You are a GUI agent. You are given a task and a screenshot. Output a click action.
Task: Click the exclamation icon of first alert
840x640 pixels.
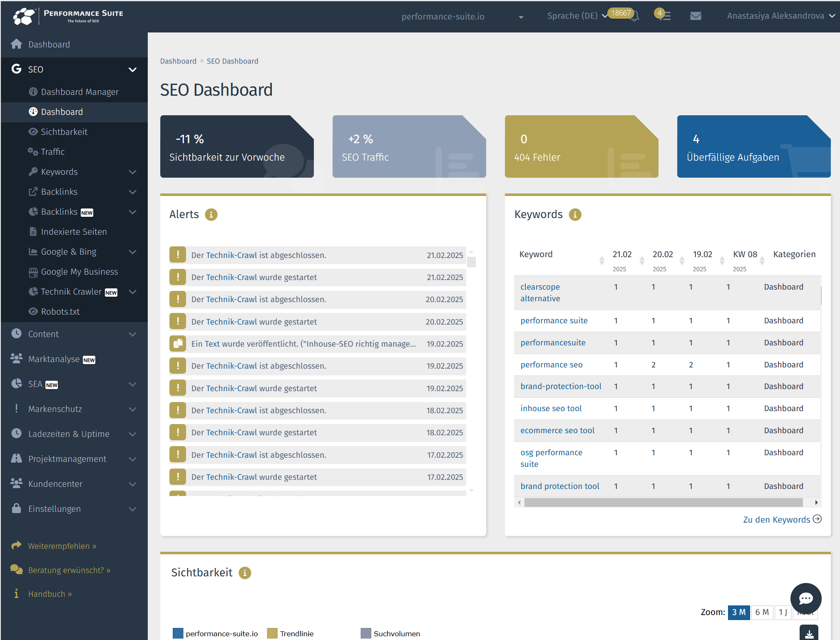[x=178, y=255]
